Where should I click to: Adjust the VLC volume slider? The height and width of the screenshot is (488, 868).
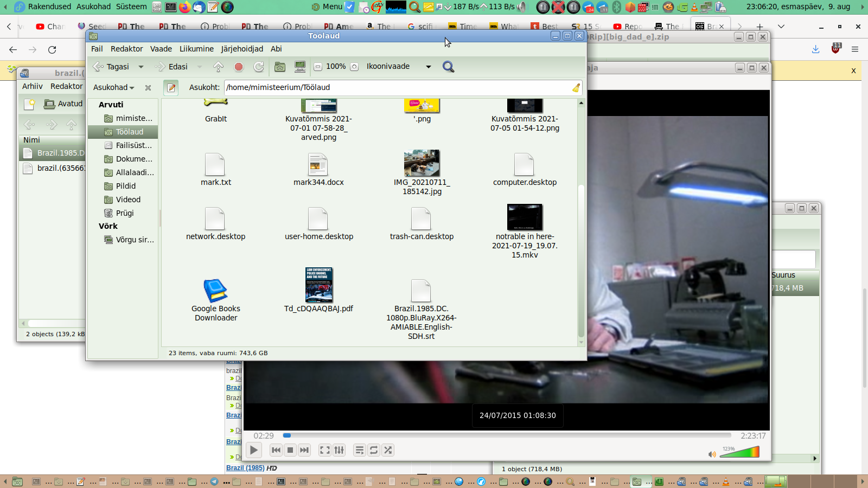[739, 453]
